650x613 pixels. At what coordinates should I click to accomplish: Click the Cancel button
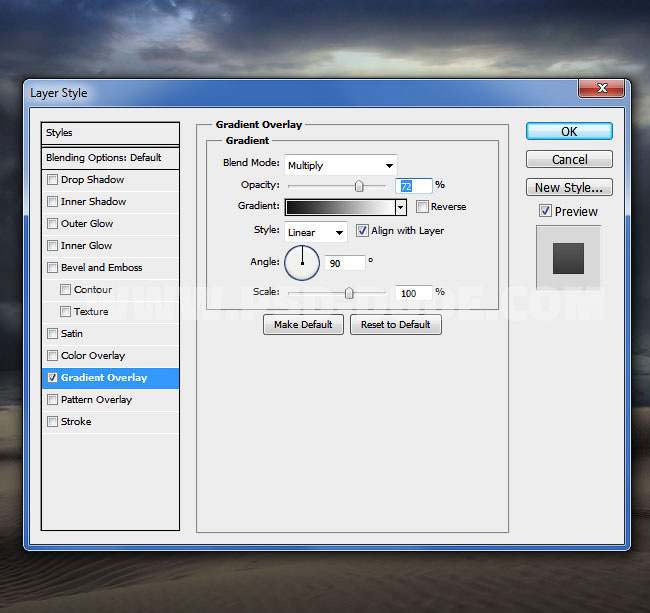click(x=569, y=160)
